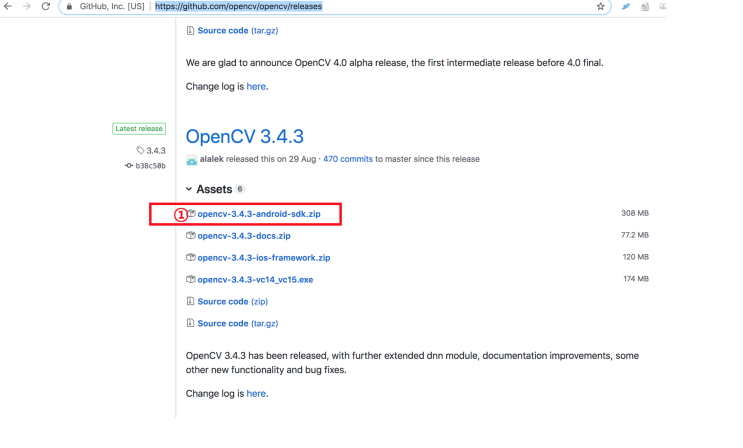Screen dimensions: 743x448
Task: Click the site security lock icon
Action: (68, 7)
